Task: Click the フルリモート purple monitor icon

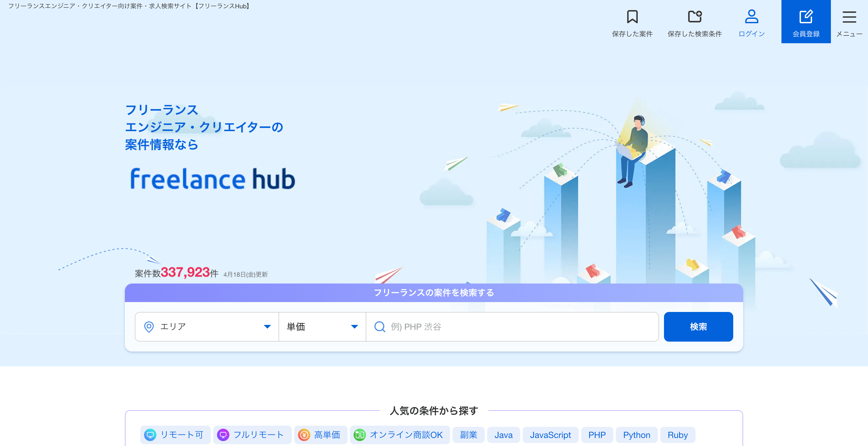Action: tap(223, 435)
